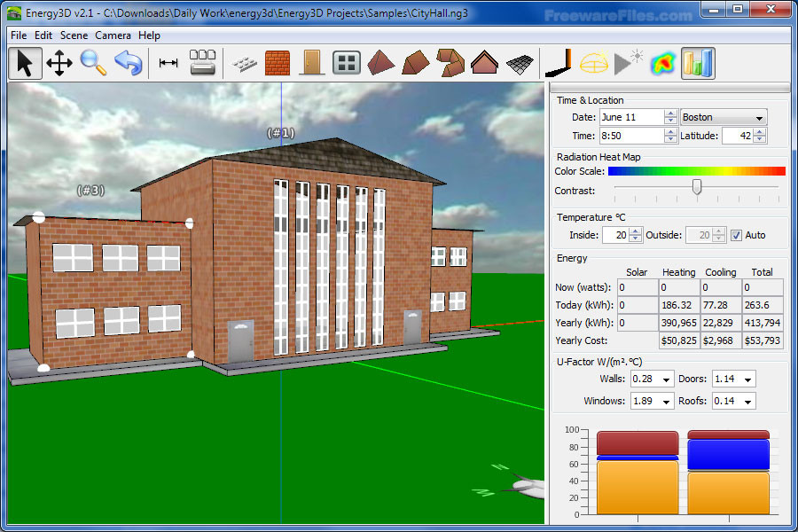Select the pyramid roof tool
The height and width of the screenshot is (532, 798).
380,64
